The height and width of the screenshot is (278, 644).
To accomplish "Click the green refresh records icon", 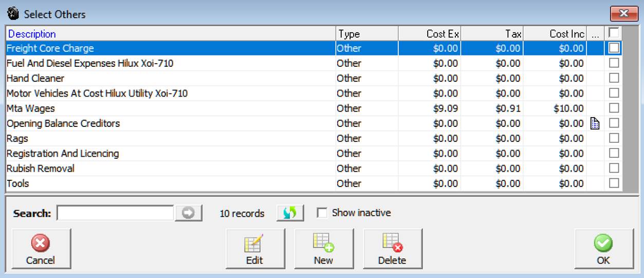I will pos(290,213).
